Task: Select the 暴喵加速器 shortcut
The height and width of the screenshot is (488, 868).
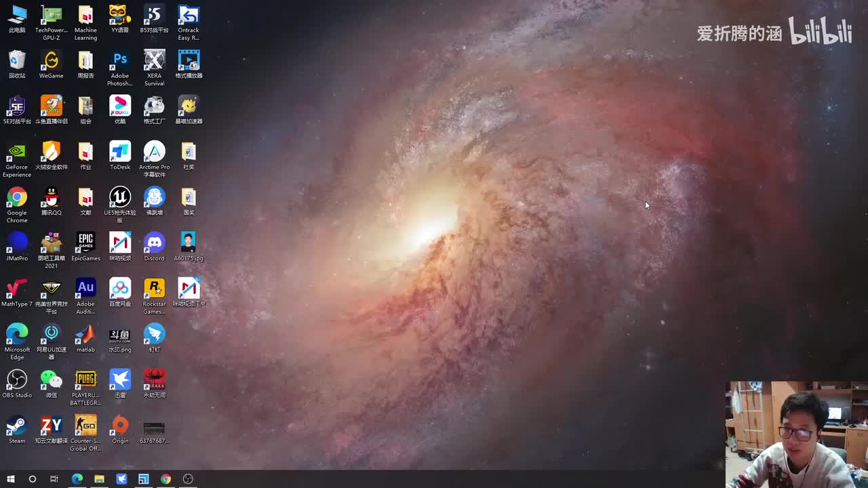Action: (189, 110)
